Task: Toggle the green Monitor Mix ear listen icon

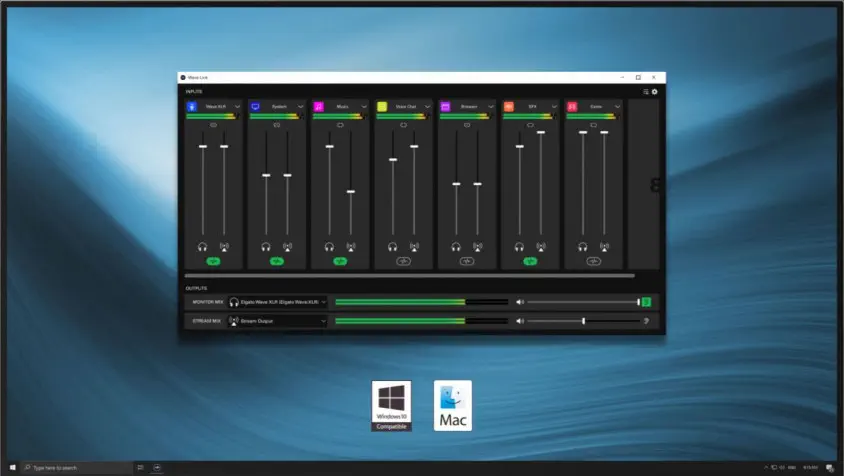Action: [646, 302]
